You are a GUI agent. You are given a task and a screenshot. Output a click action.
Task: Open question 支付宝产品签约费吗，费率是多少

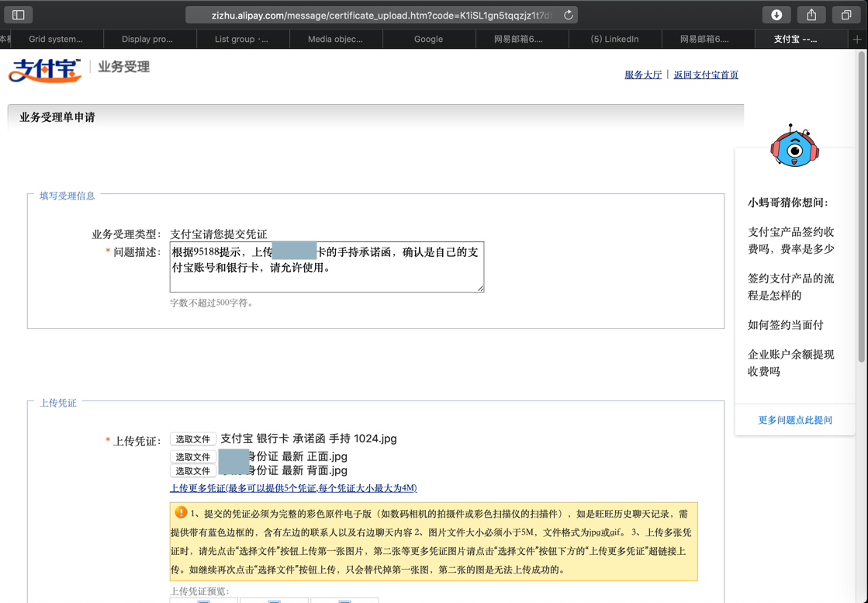pos(790,241)
